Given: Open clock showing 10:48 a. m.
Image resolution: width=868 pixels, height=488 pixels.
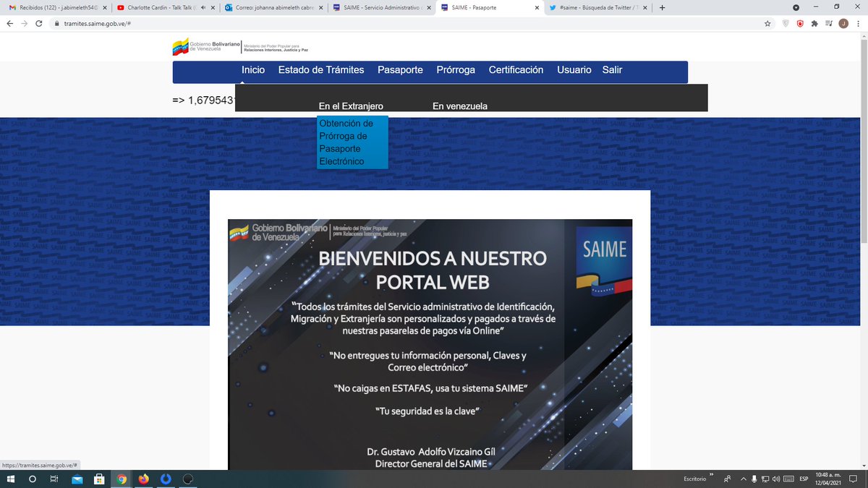Looking at the screenshot, I should (x=827, y=479).
